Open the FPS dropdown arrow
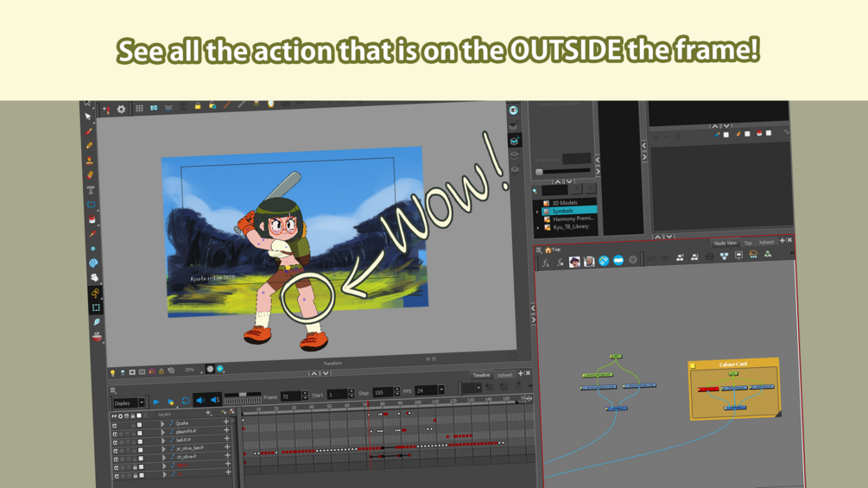Image resolution: width=868 pixels, height=488 pixels. (441, 390)
